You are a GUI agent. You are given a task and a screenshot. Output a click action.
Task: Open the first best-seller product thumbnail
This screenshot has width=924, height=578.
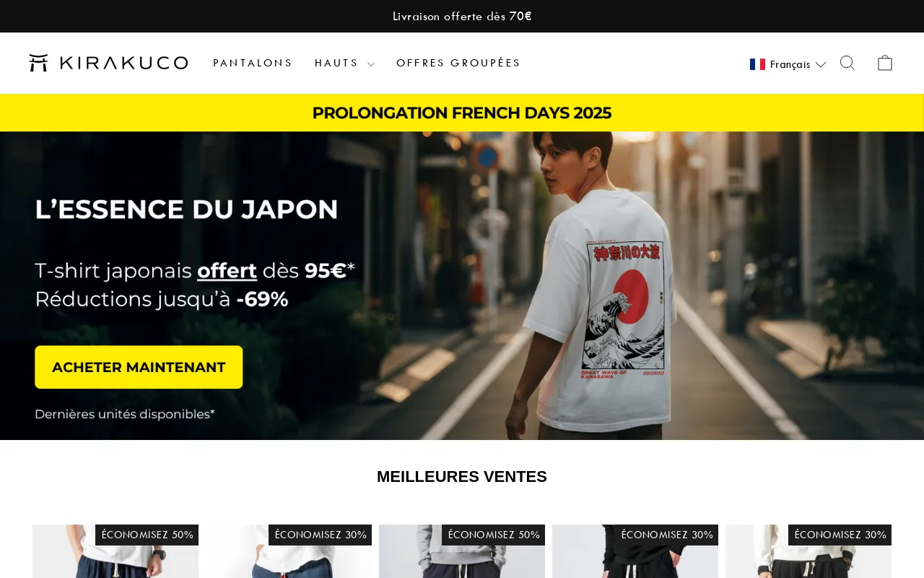[x=115, y=551]
